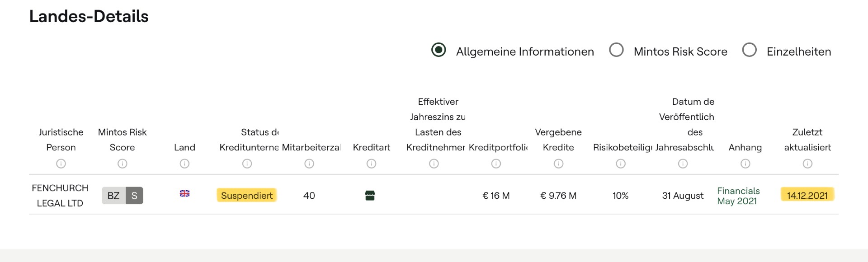Click info icon under Anhang column
This screenshot has height=262, width=868.
pyautogui.click(x=745, y=164)
